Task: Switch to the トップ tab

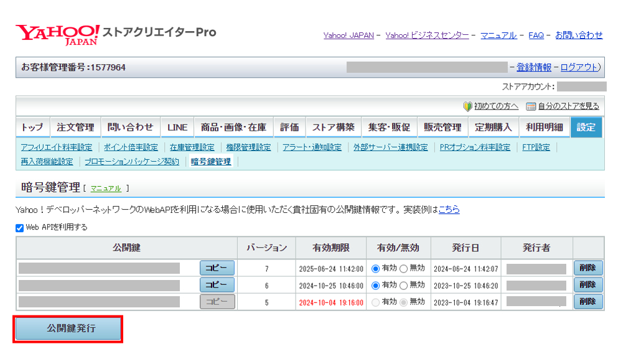Action: point(32,128)
